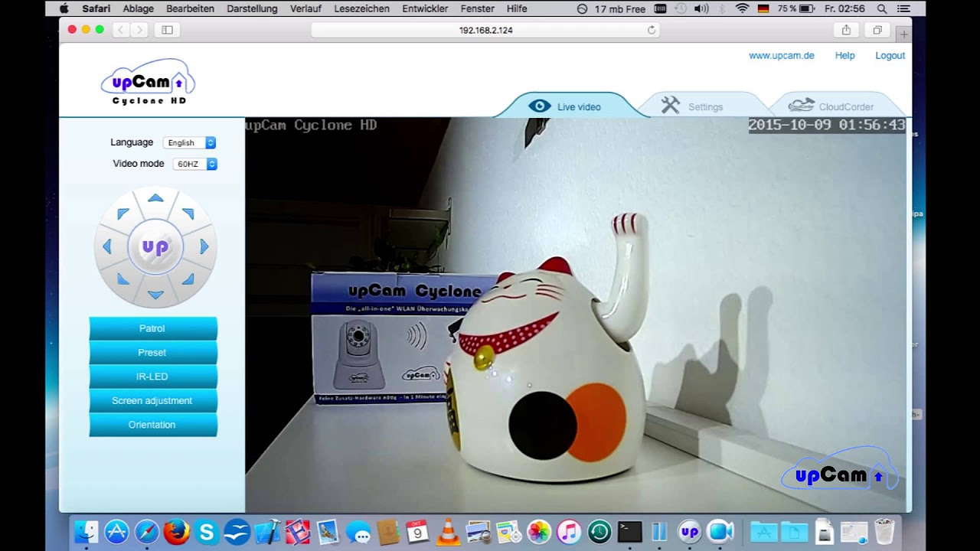The width and height of the screenshot is (980, 551).
Task: Click the upCam Cyclone HD logo
Action: (x=148, y=82)
